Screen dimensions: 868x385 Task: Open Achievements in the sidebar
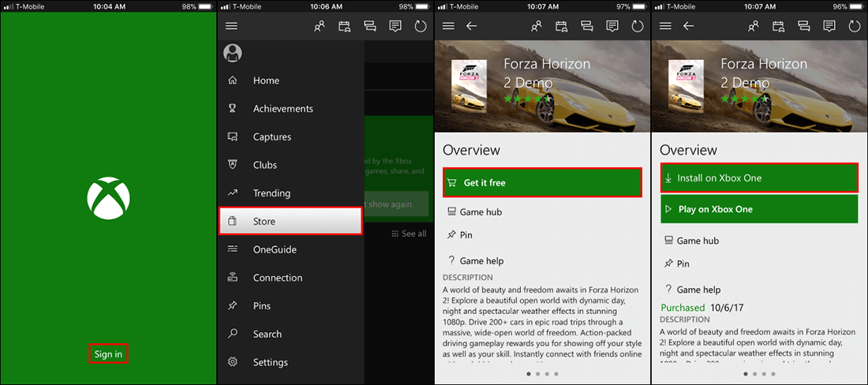pos(290,108)
